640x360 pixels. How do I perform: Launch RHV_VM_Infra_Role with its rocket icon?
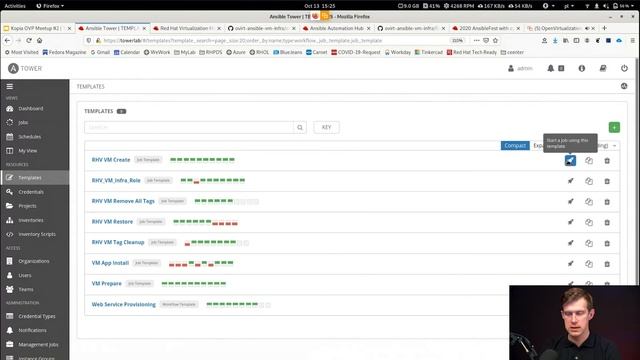click(571, 181)
